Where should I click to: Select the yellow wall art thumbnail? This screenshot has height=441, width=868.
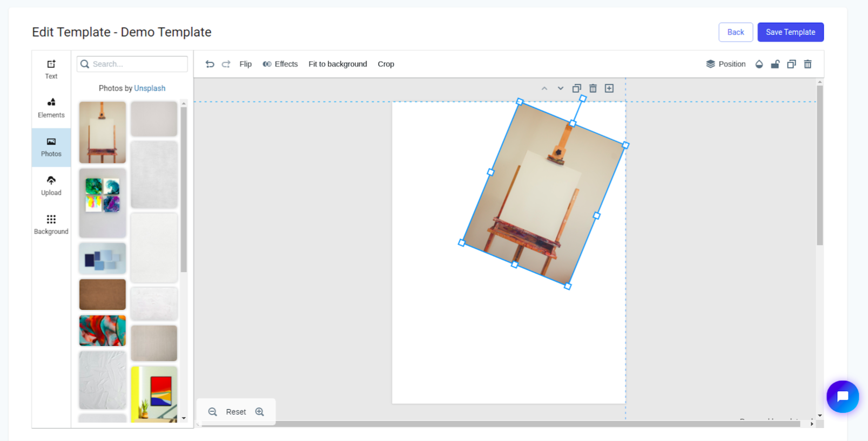[x=154, y=394]
